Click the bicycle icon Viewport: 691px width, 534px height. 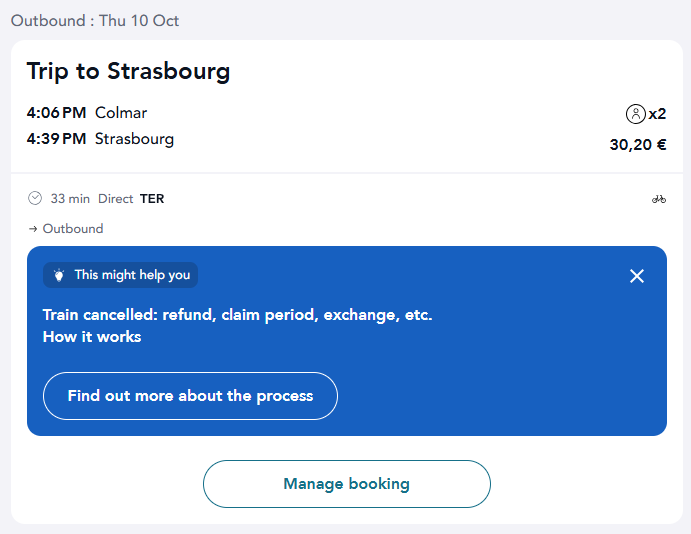[659, 199]
